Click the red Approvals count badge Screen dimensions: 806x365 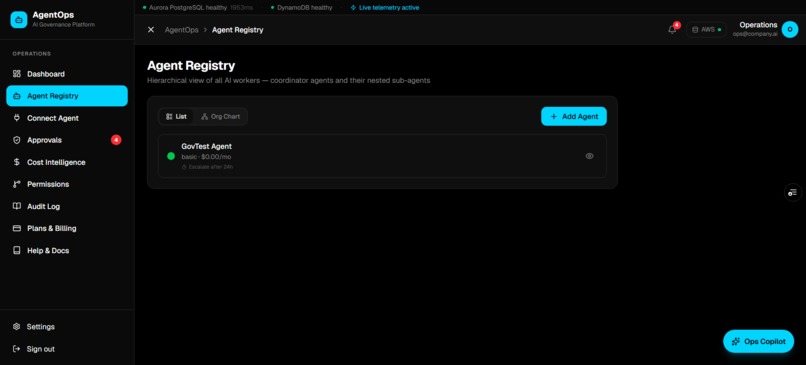coord(116,140)
